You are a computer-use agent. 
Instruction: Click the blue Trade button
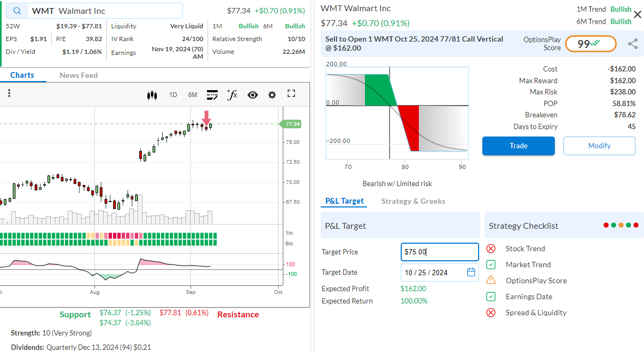click(x=519, y=146)
